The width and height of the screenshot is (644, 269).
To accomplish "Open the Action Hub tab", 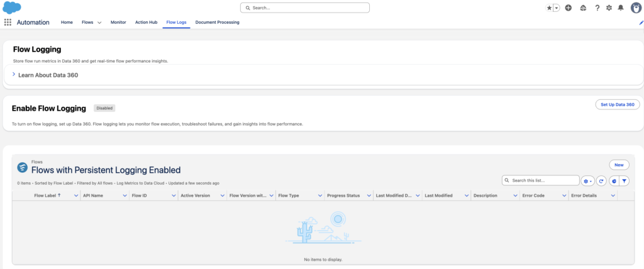I will click(146, 22).
